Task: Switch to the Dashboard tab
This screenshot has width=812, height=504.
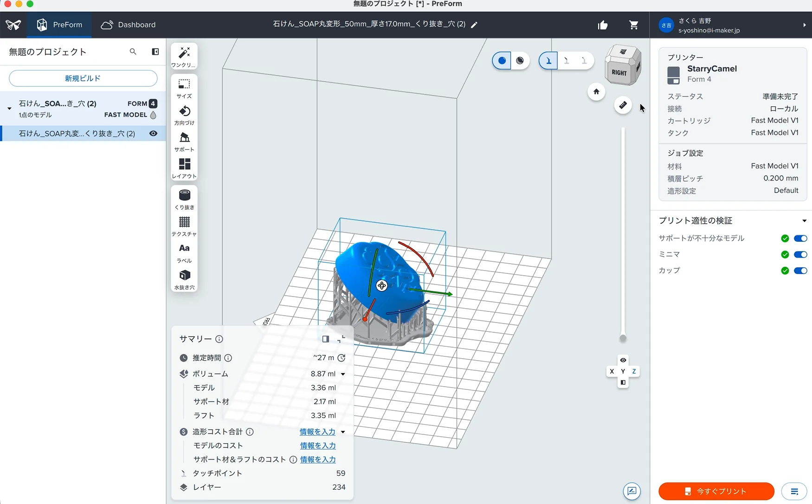Action: (x=129, y=25)
